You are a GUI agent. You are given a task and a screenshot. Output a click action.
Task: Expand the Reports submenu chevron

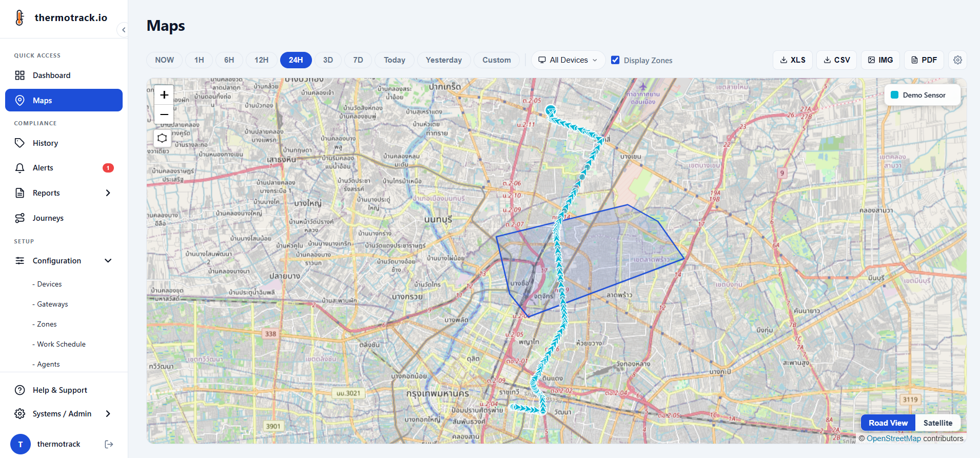pos(108,193)
